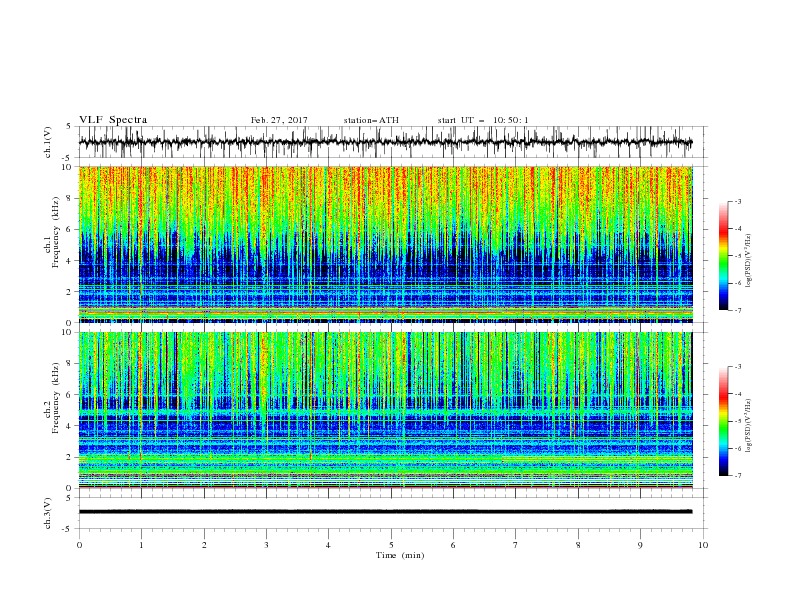The width and height of the screenshot is (792, 612).
Task: Select the date text "Feb. 27, 2017"
Action: point(279,120)
